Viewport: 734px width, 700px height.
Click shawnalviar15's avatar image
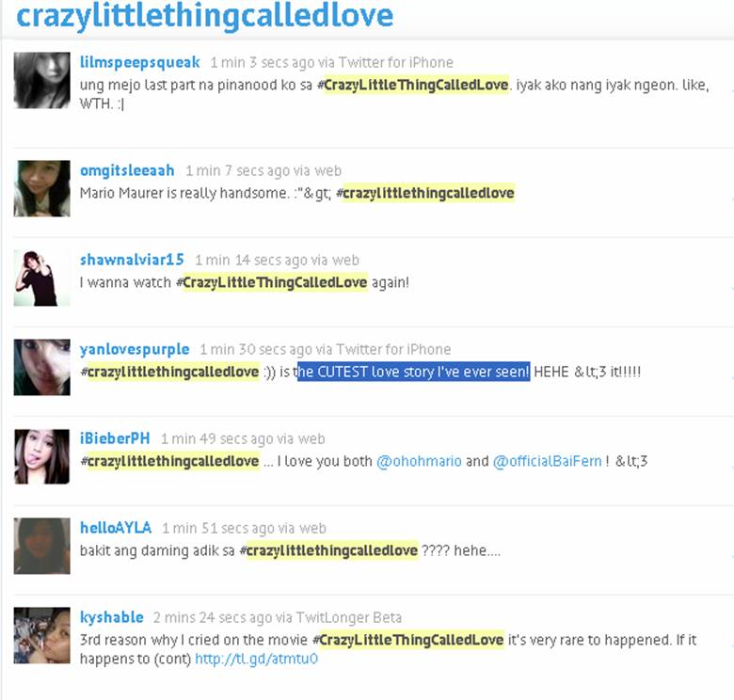(x=42, y=278)
